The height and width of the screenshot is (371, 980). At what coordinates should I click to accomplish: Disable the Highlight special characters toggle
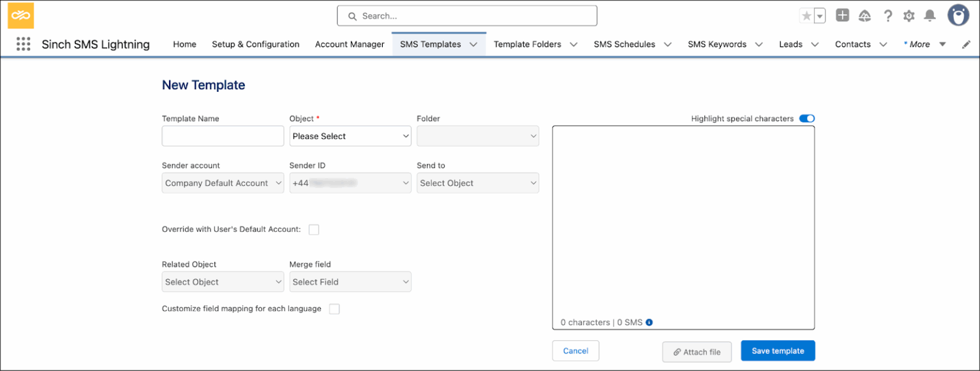806,118
